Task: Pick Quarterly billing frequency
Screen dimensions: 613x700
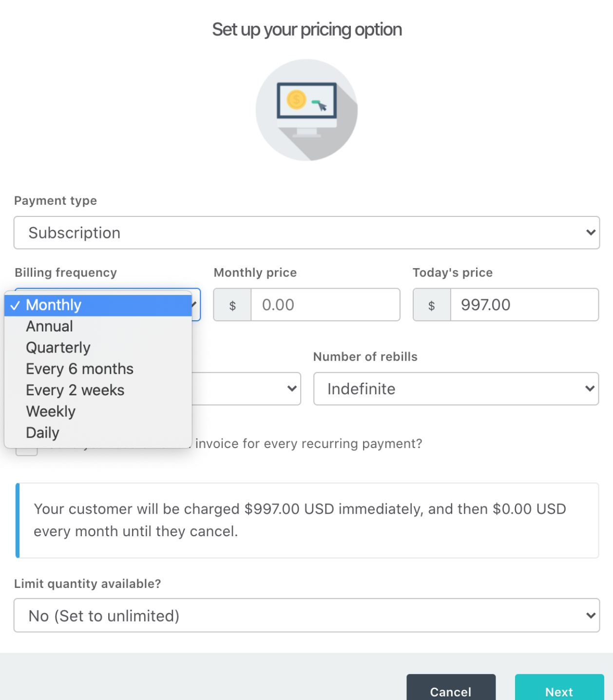Action: click(58, 348)
